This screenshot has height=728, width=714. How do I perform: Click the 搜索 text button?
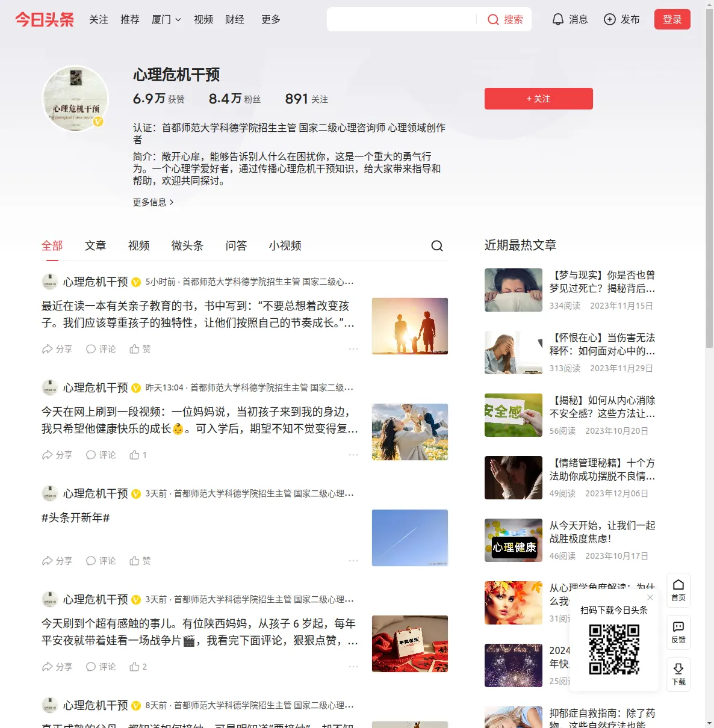point(514,19)
